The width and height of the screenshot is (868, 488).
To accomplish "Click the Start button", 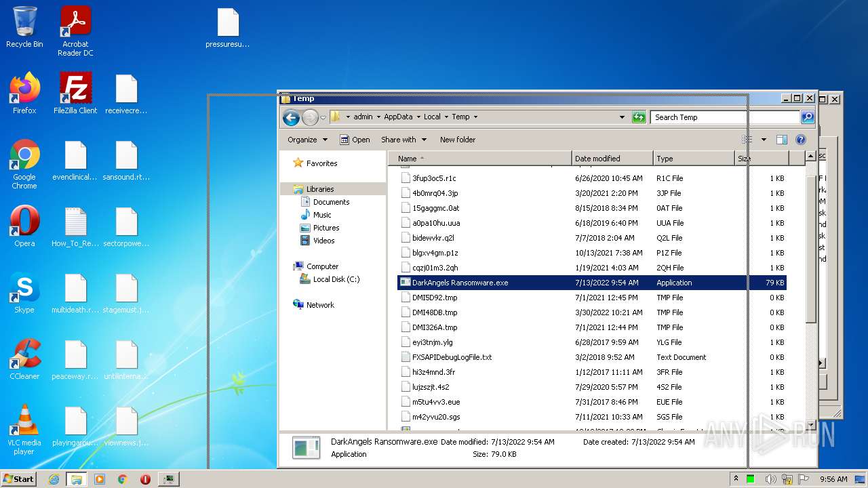I will coord(18,479).
